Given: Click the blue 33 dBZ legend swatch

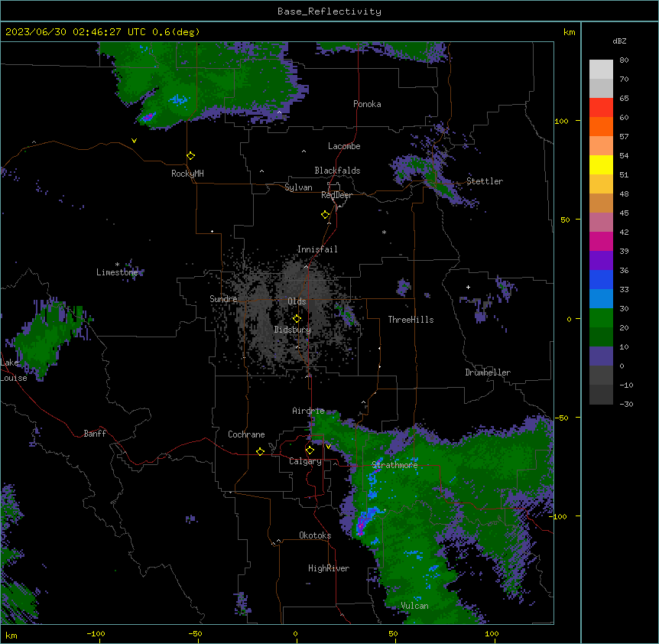Looking at the screenshot, I should (601, 279).
